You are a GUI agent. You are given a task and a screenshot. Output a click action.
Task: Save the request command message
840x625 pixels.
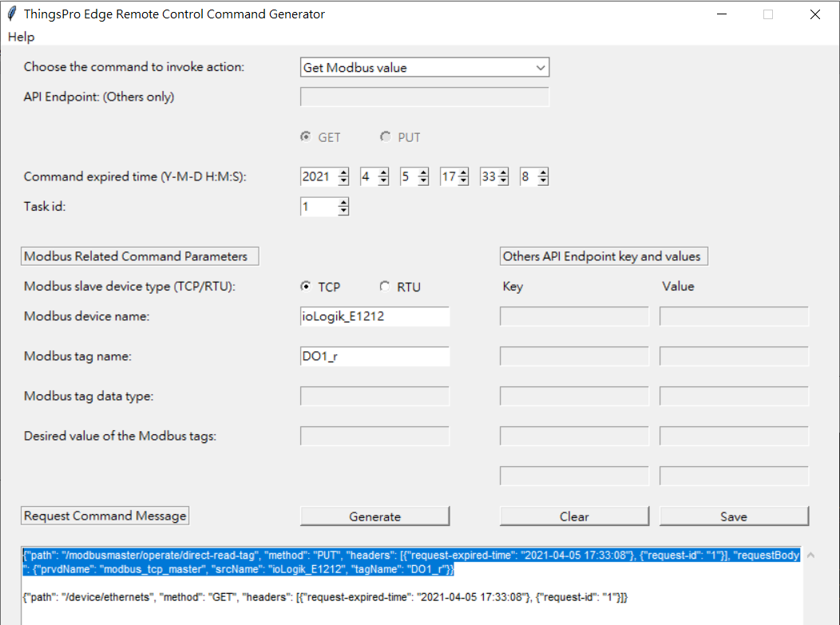(734, 516)
